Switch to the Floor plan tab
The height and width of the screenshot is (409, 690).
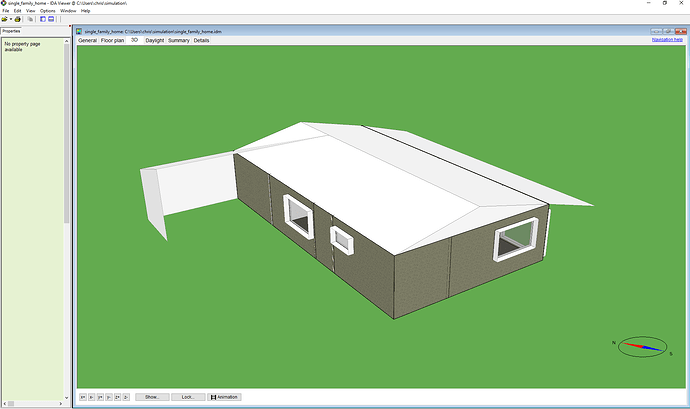coord(112,40)
